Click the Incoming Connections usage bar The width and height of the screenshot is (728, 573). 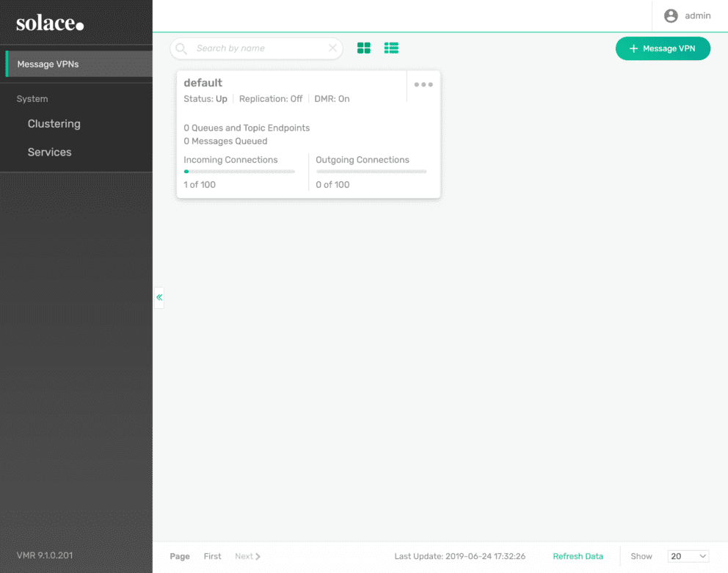click(x=239, y=171)
